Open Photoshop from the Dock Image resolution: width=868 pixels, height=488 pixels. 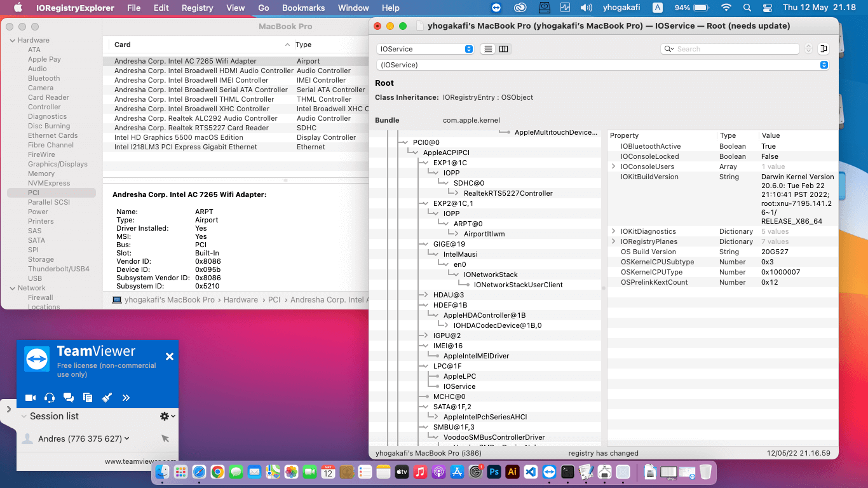[494, 472]
